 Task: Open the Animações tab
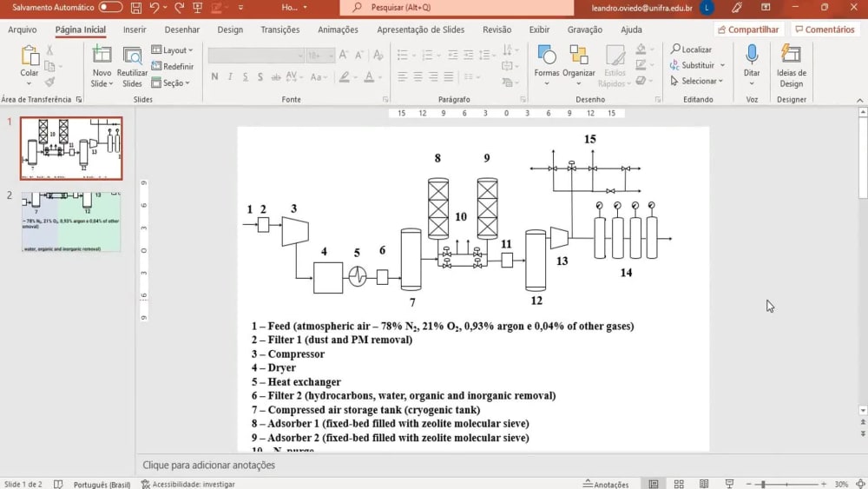[x=338, y=30]
